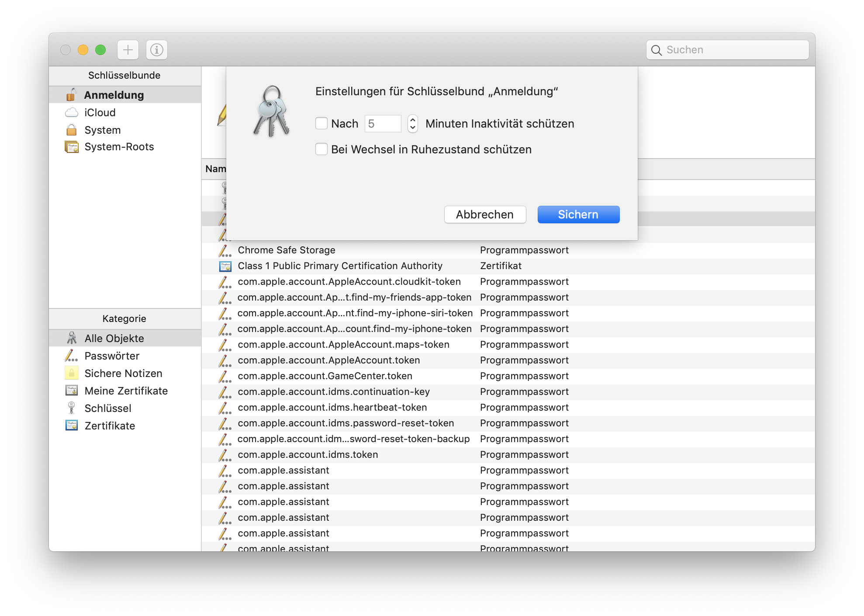
Task: Select the System keychain lock icon
Action: pos(72,130)
